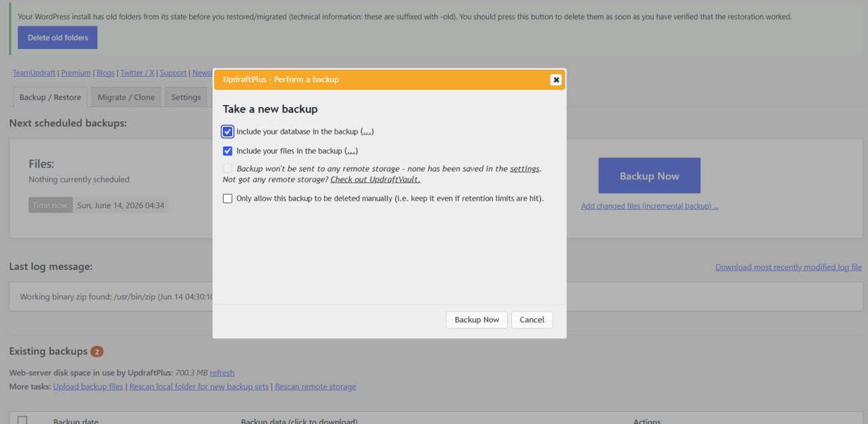
Task: Switch to the Backup / Restore tab
Action: tap(50, 97)
